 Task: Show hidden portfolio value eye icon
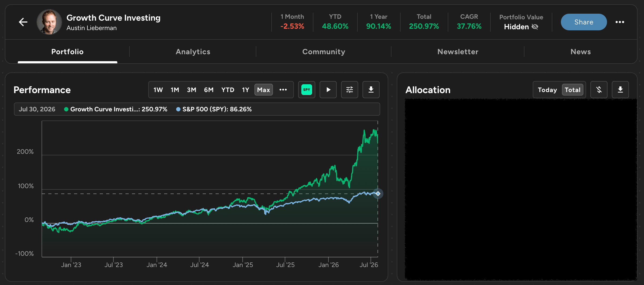(x=535, y=27)
